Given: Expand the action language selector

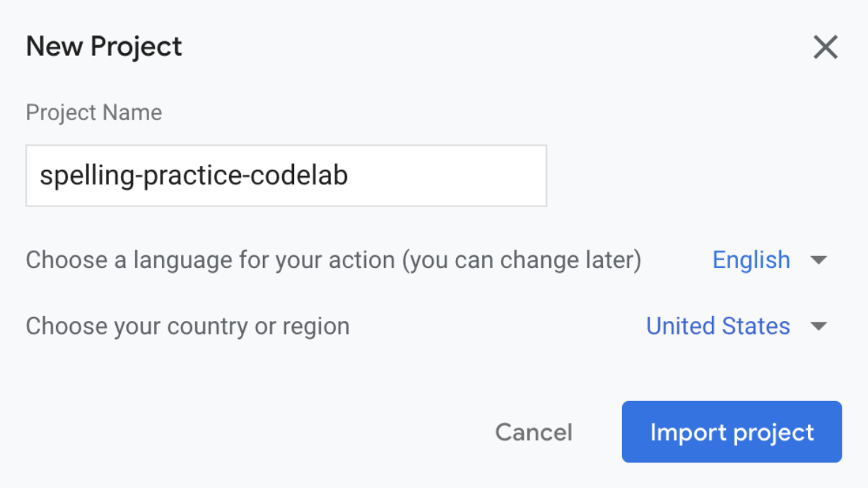Looking at the screenshot, I should [769, 260].
